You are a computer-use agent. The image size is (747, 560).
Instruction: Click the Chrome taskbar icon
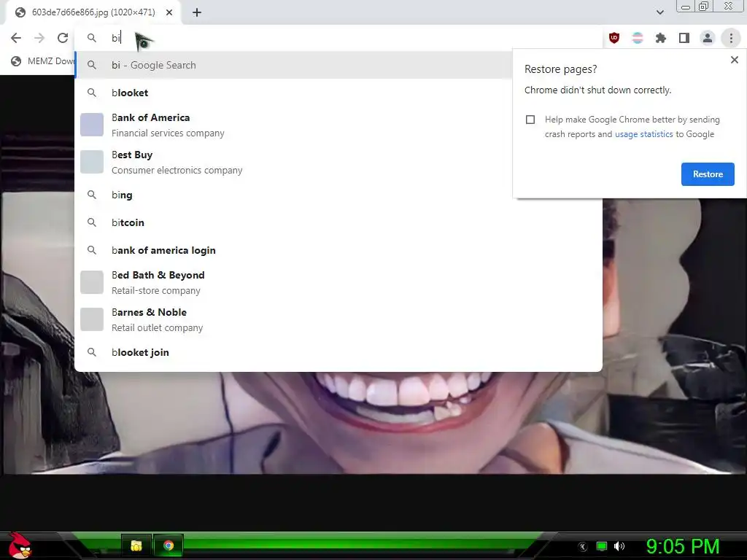pos(169,545)
